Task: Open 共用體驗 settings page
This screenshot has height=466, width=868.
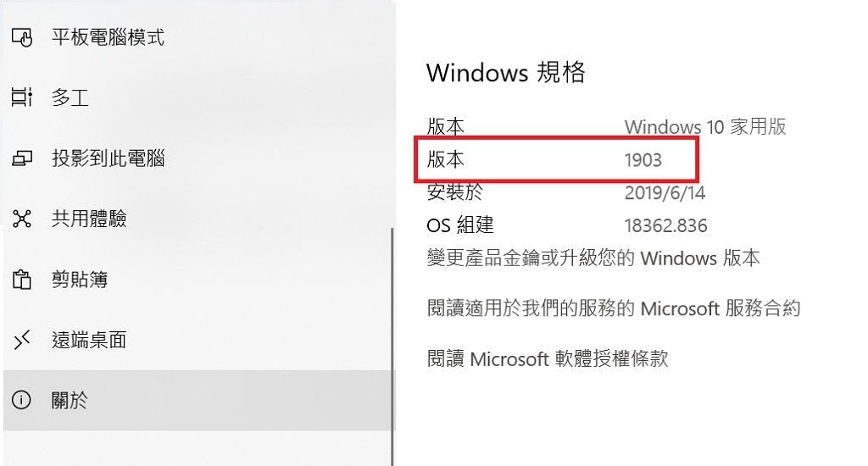Action: [x=199, y=219]
